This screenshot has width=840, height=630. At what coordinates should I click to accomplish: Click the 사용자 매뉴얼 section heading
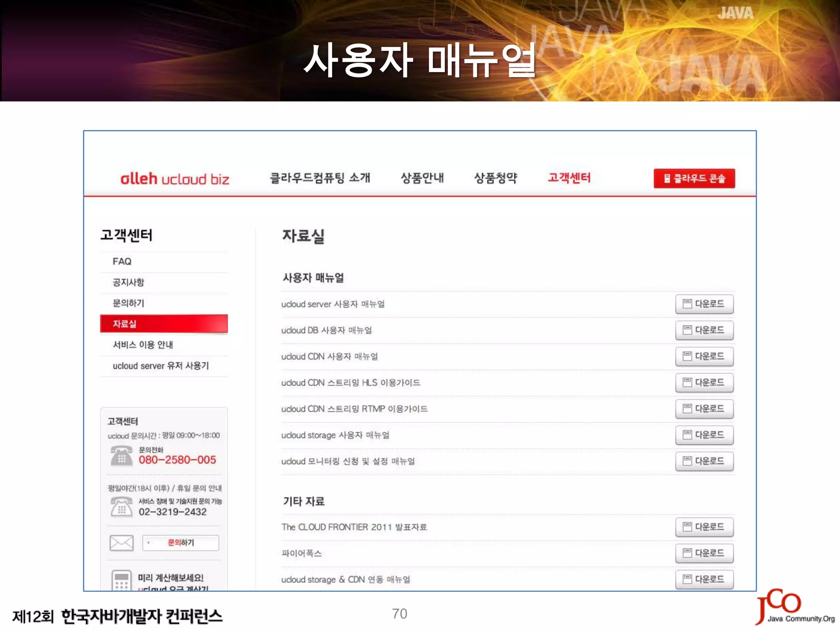[313, 278]
